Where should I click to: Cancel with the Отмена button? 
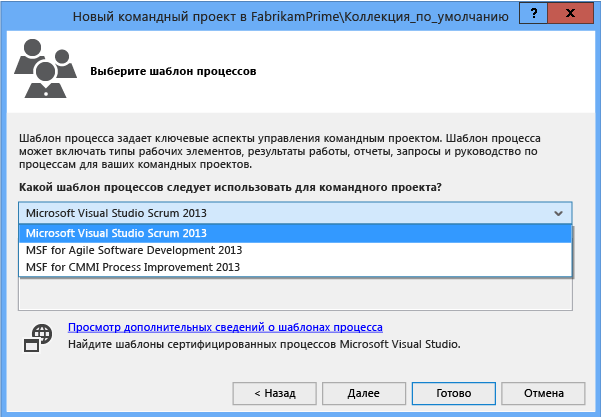544,393
